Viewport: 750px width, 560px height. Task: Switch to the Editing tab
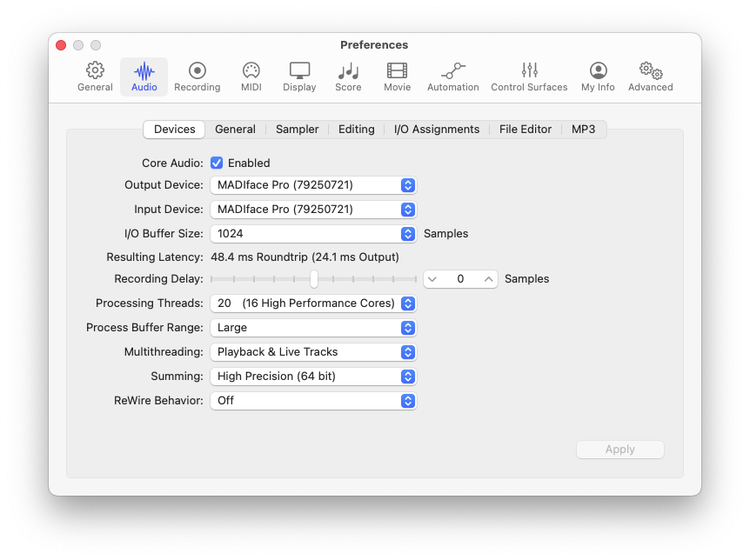click(357, 130)
